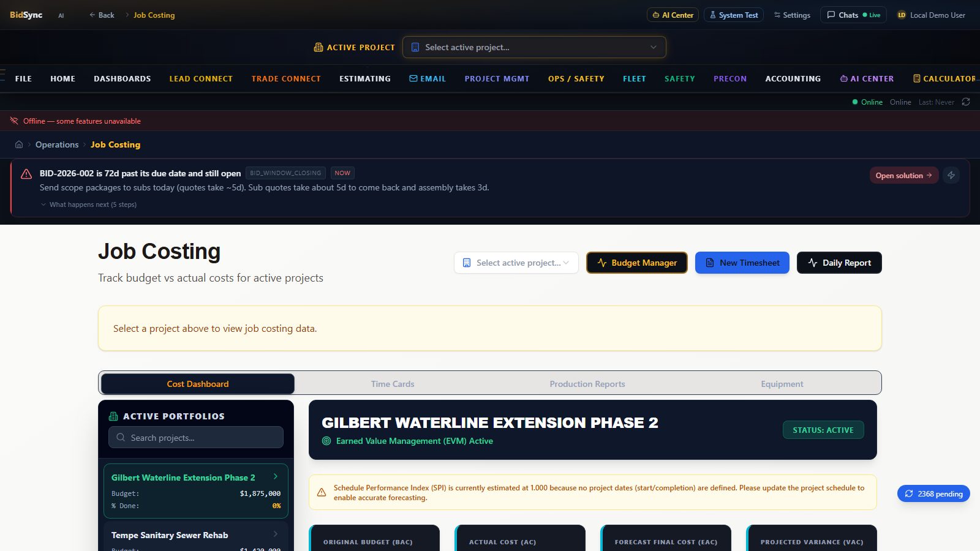Screen dimensions: 980x551
Task: Open System Test in the header
Action: coord(733,15)
